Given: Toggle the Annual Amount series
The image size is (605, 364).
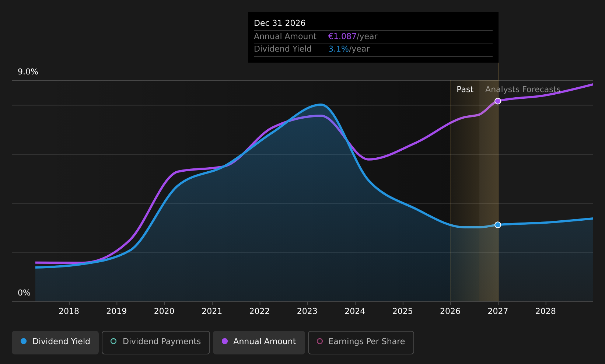Looking at the screenshot, I should point(259,342).
